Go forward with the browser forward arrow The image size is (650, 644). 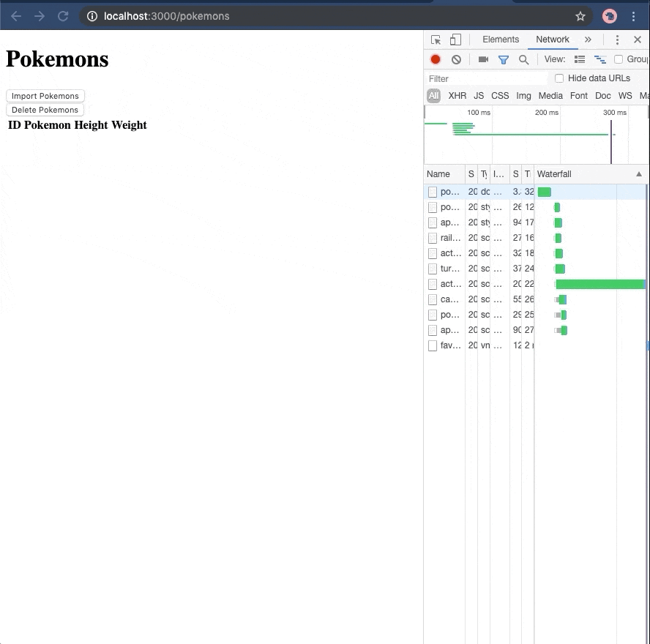40,16
